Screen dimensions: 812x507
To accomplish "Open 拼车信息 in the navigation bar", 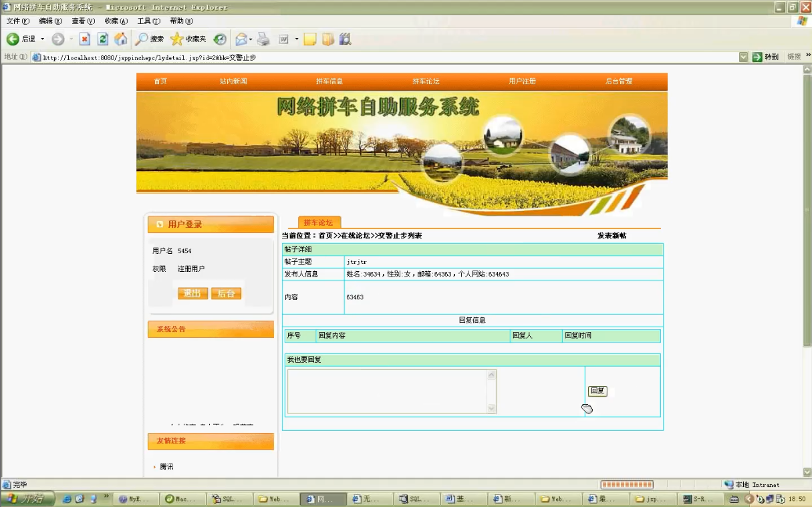I will click(329, 81).
